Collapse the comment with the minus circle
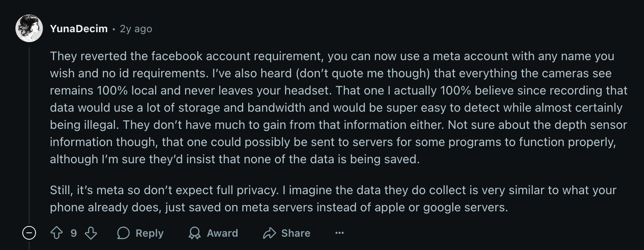This screenshot has height=250, width=644. click(x=29, y=233)
